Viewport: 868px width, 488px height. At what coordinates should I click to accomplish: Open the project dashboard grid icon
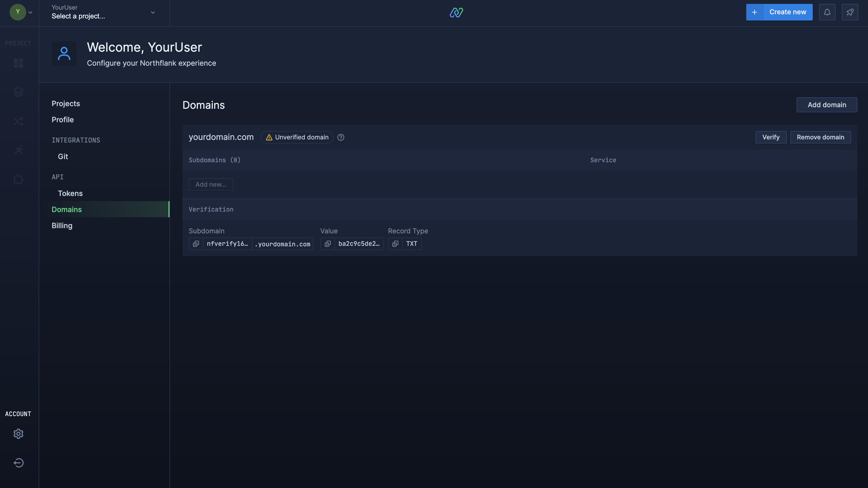pyautogui.click(x=18, y=63)
